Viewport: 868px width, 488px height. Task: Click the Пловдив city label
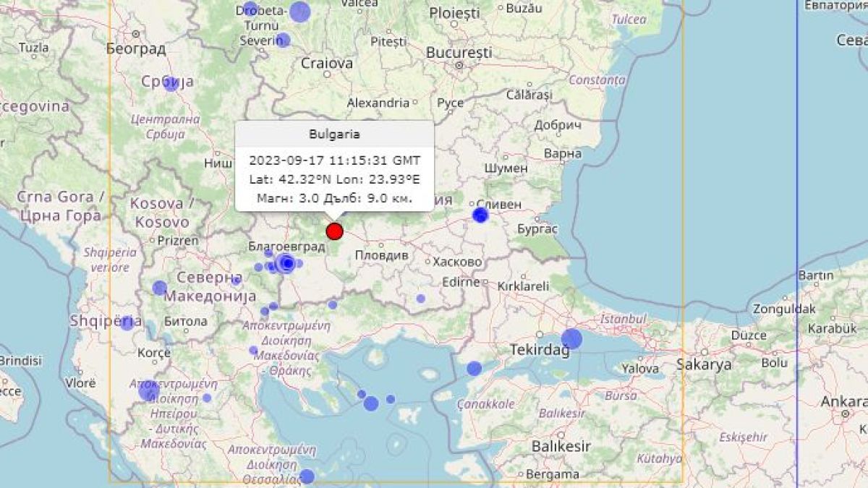[x=382, y=255]
